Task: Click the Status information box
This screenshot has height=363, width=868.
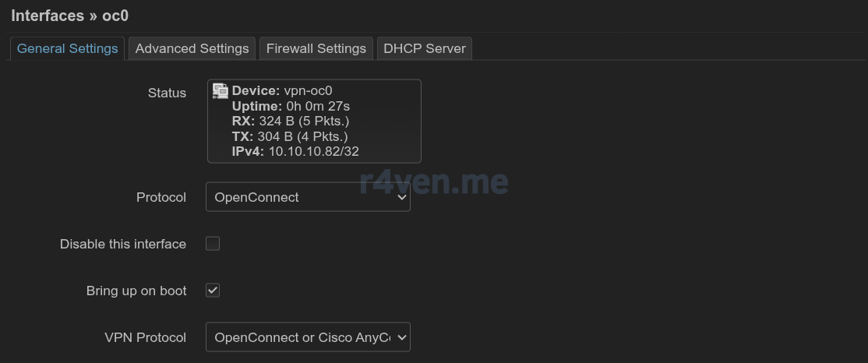Action: tap(314, 122)
